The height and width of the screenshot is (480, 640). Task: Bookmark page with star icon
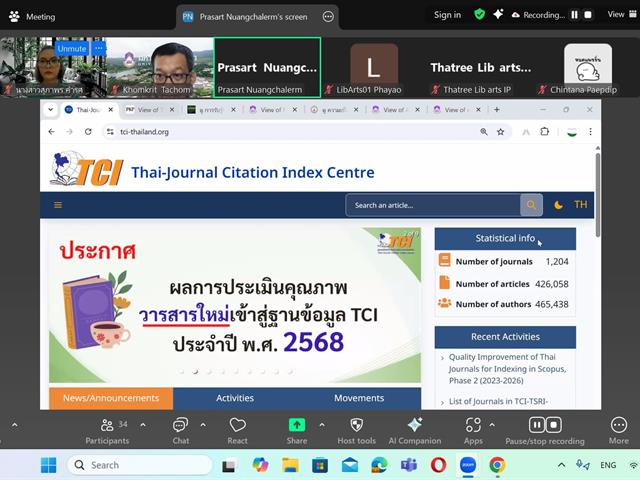pyautogui.click(x=500, y=131)
